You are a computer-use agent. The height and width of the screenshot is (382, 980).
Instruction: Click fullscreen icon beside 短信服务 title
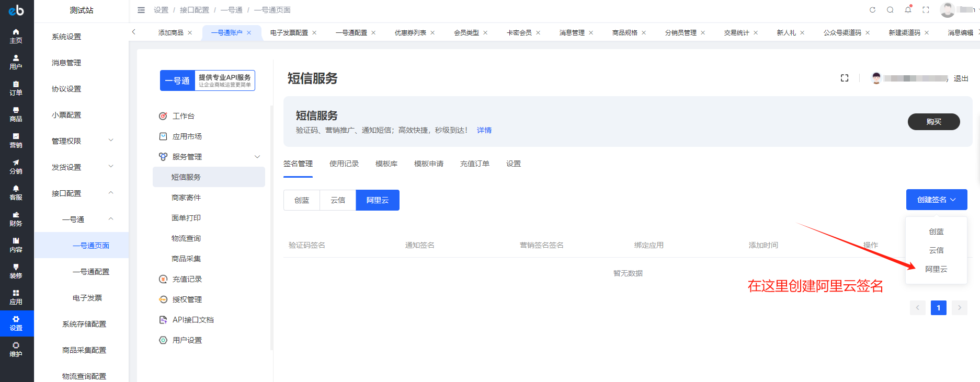pyautogui.click(x=845, y=78)
